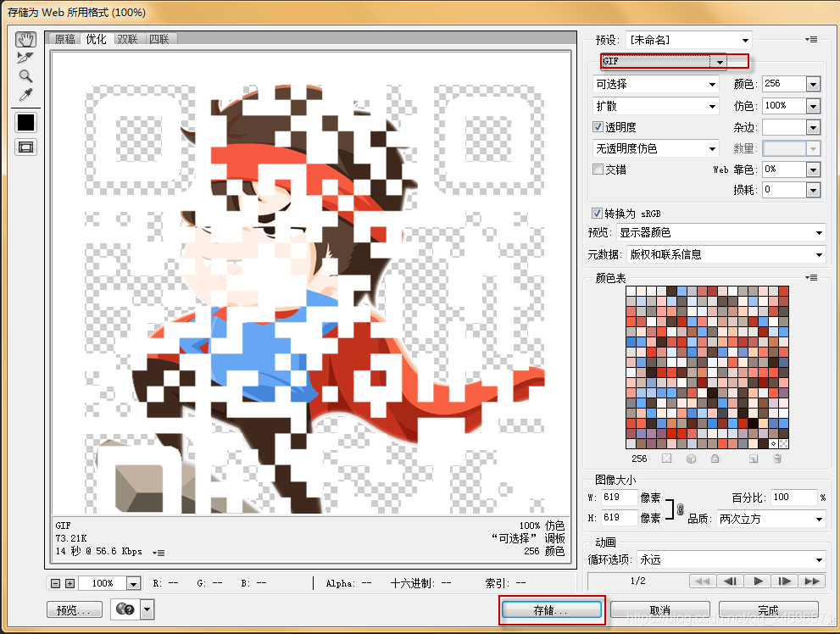Click the map to transparent icon
This screenshot has width=840, height=634.
coord(666,459)
